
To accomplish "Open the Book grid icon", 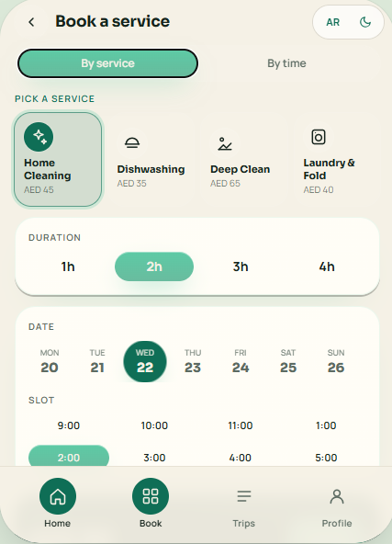I will coord(151,496).
